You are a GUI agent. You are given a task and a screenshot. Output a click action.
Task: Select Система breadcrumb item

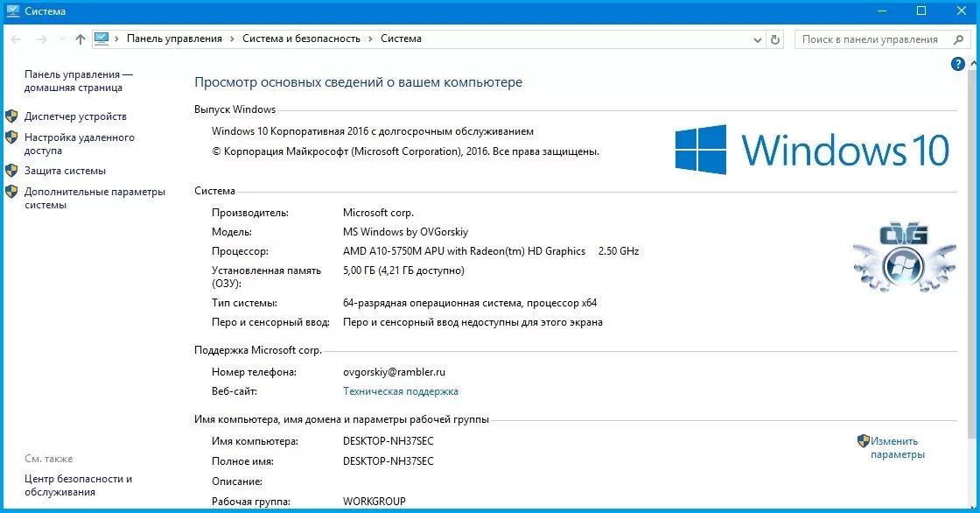(x=401, y=39)
